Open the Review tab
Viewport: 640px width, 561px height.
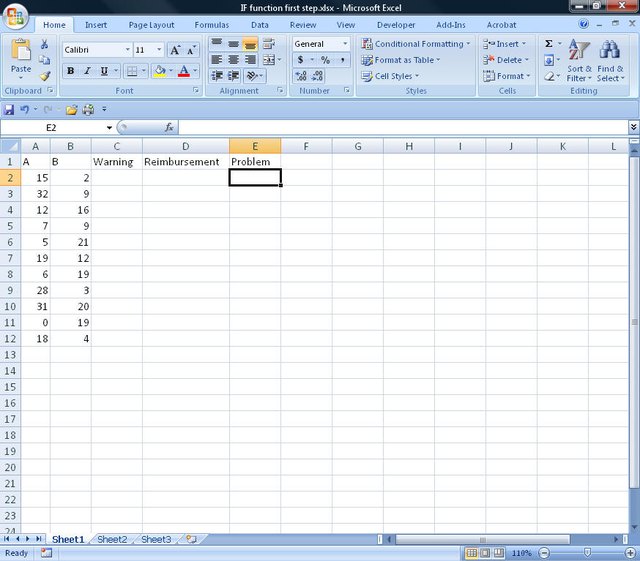tap(303, 25)
